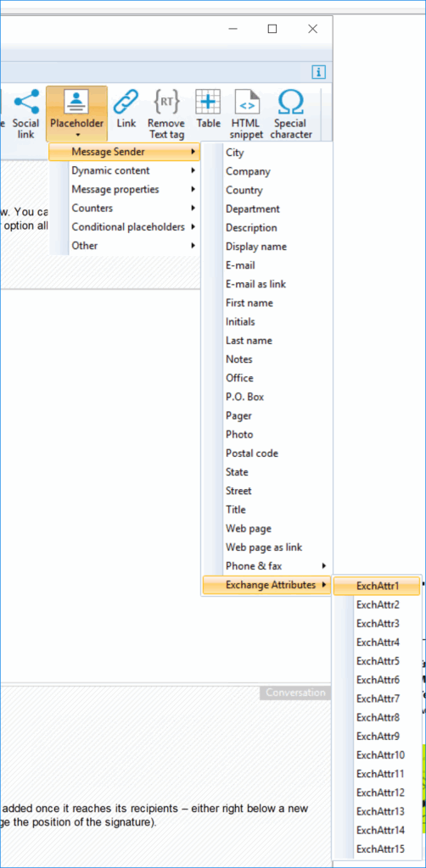Insert ExchAttr11
The height and width of the screenshot is (868, 426).
[x=377, y=774]
